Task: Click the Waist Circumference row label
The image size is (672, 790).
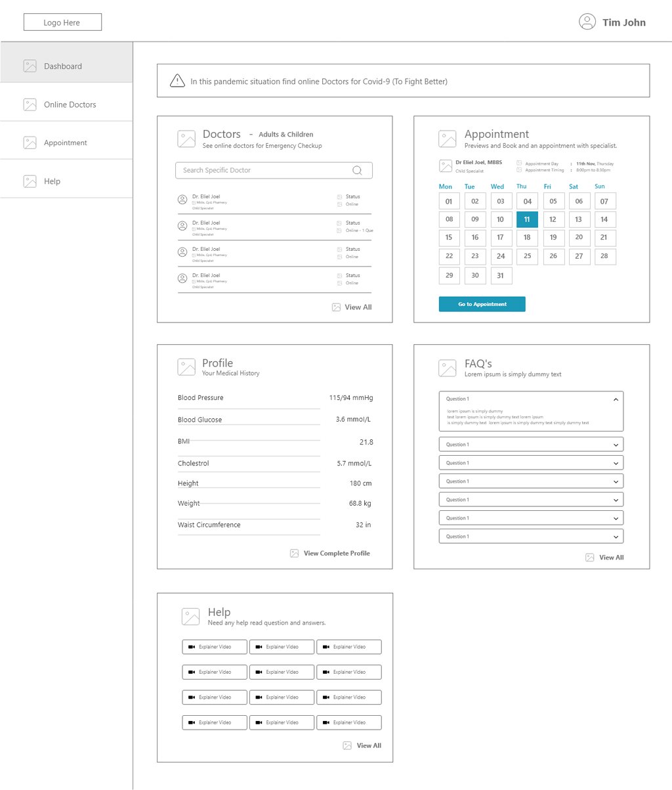Action: pyautogui.click(x=209, y=525)
